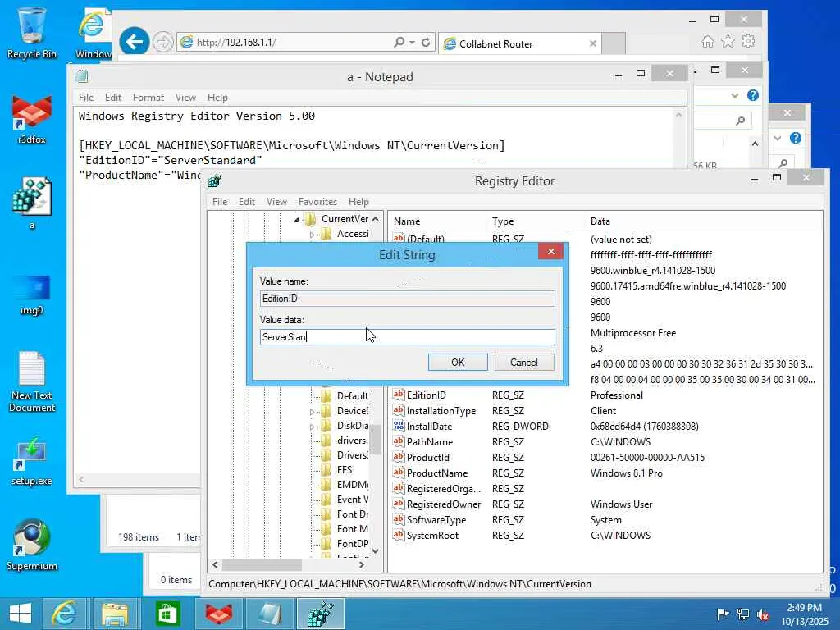Click the Value data input field
The width and height of the screenshot is (840, 630).
[407, 337]
